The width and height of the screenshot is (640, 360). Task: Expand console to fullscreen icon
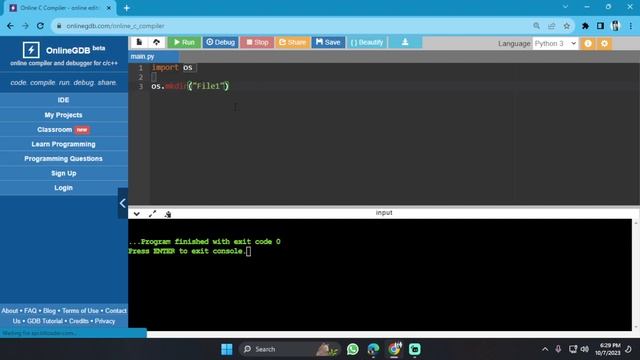tap(152, 214)
